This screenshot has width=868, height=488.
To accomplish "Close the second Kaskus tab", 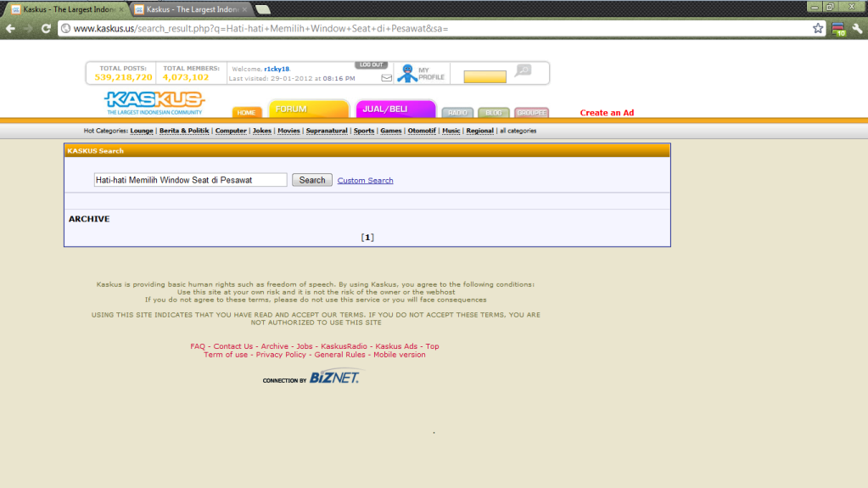I will pos(244,9).
